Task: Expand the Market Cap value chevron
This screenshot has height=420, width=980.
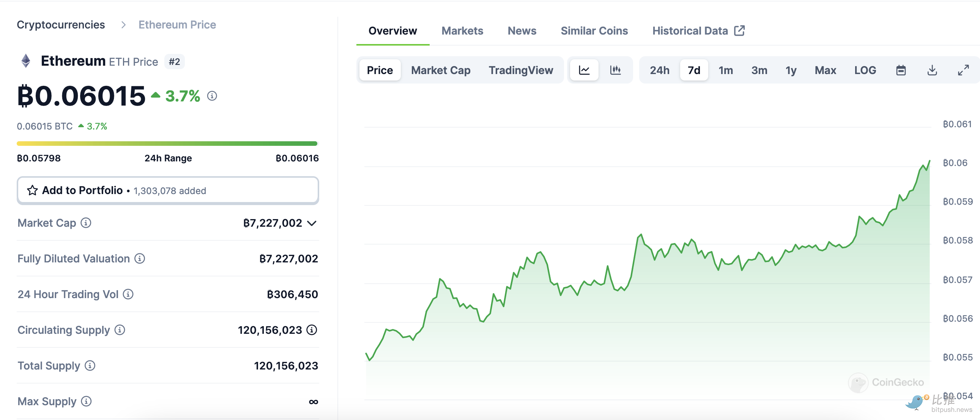Action: 312,223
